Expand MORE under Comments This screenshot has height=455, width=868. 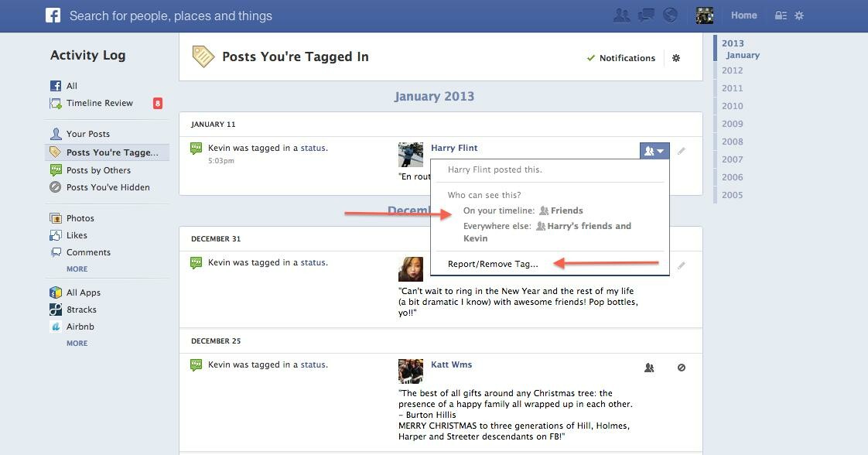click(77, 269)
